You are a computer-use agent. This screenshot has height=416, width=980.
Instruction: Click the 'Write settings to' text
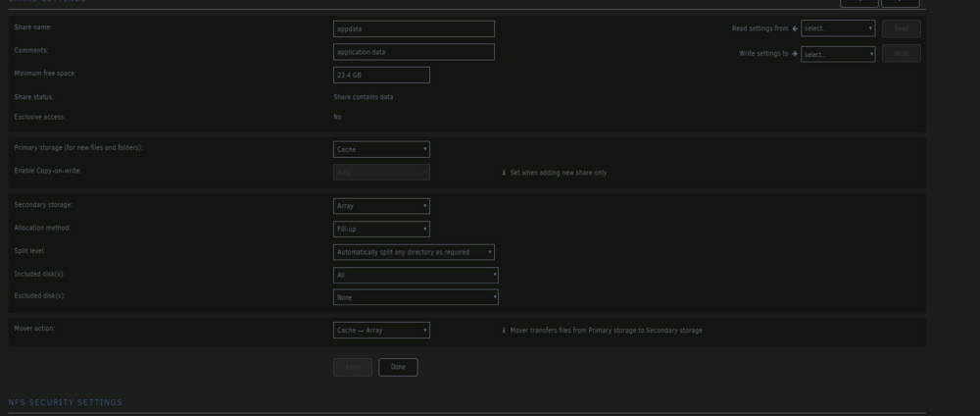point(763,54)
